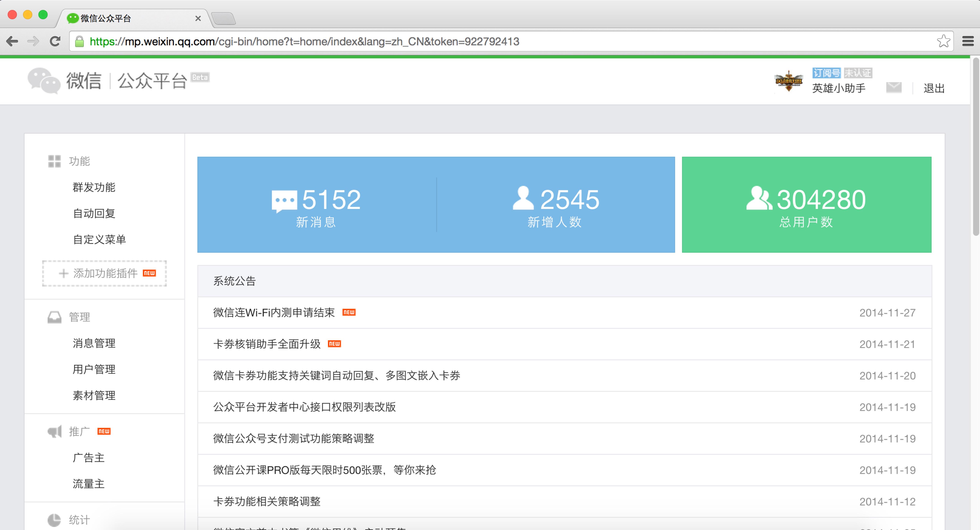The width and height of the screenshot is (980, 530).
Task: Select 自定义菜单 sidebar item
Action: [99, 239]
